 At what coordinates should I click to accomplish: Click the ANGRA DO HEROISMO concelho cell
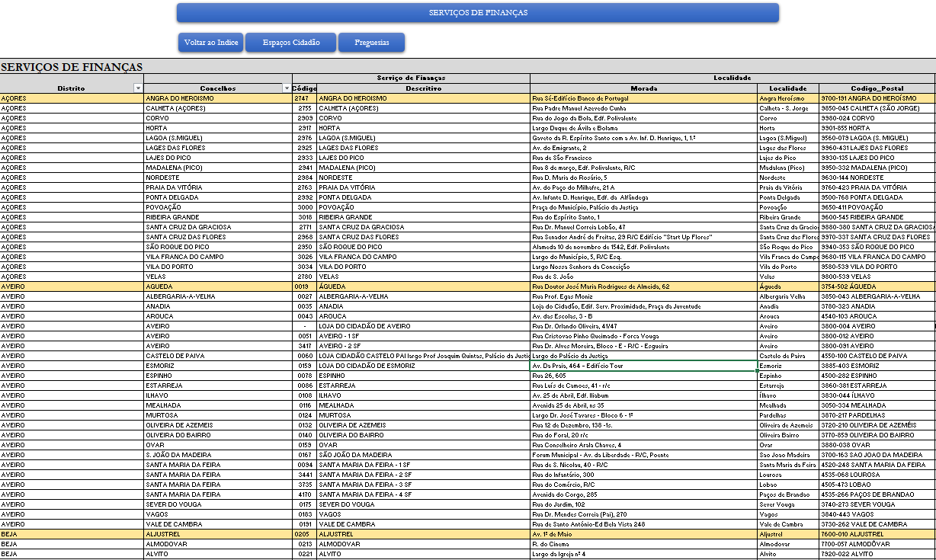tap(217, 98)
